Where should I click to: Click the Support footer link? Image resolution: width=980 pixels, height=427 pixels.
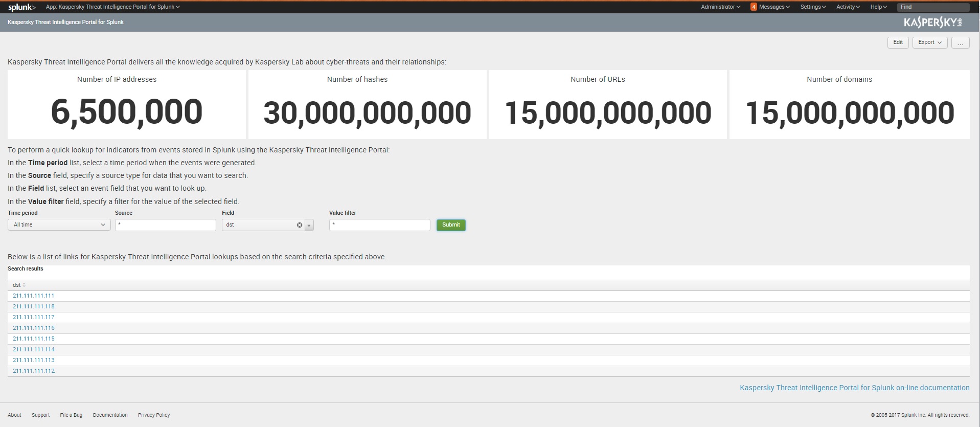tap(41, 415)
